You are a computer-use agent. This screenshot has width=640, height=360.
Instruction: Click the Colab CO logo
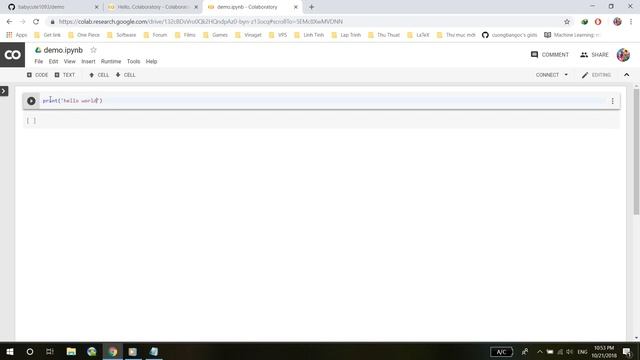coord(12,55)
